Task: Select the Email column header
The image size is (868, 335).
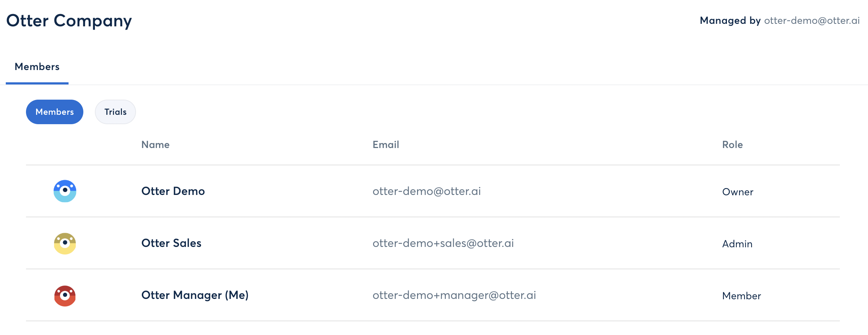Action: (x=386, y=145)
